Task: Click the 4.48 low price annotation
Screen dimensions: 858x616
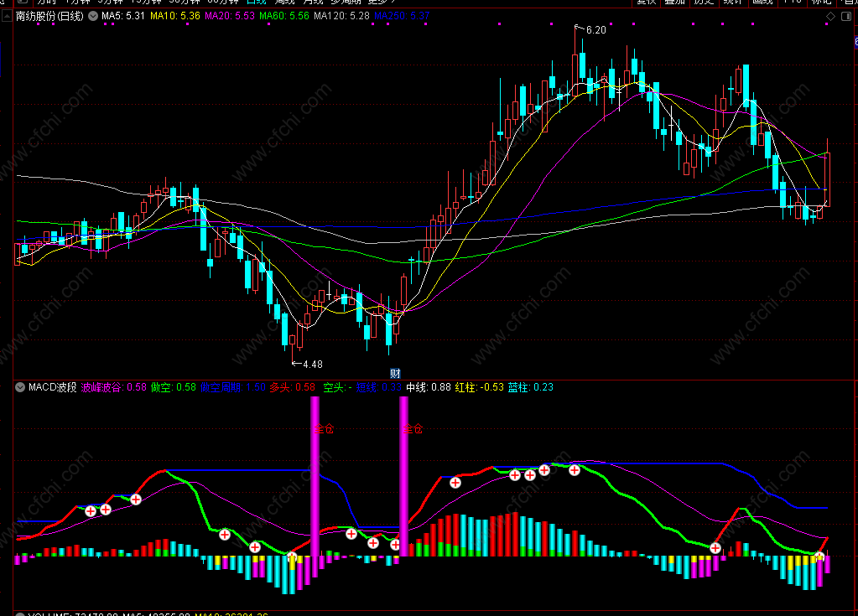Action: click(x=313, y=364)
